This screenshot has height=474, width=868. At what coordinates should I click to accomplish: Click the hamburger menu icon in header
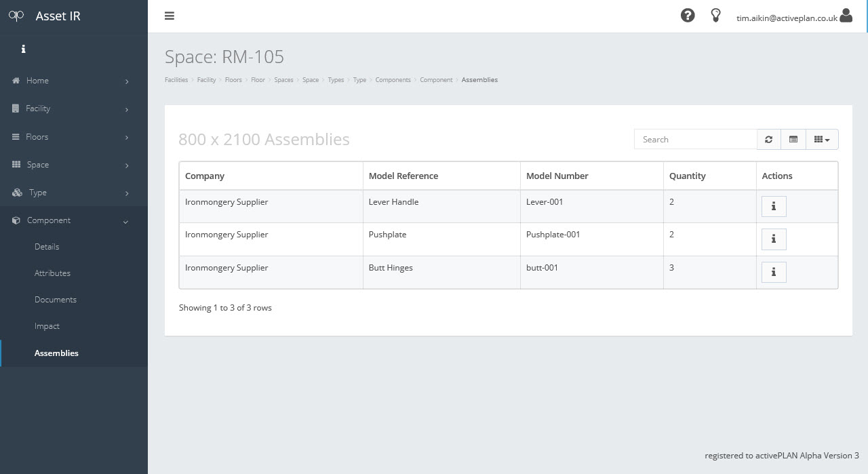click(x=170, y=16)
